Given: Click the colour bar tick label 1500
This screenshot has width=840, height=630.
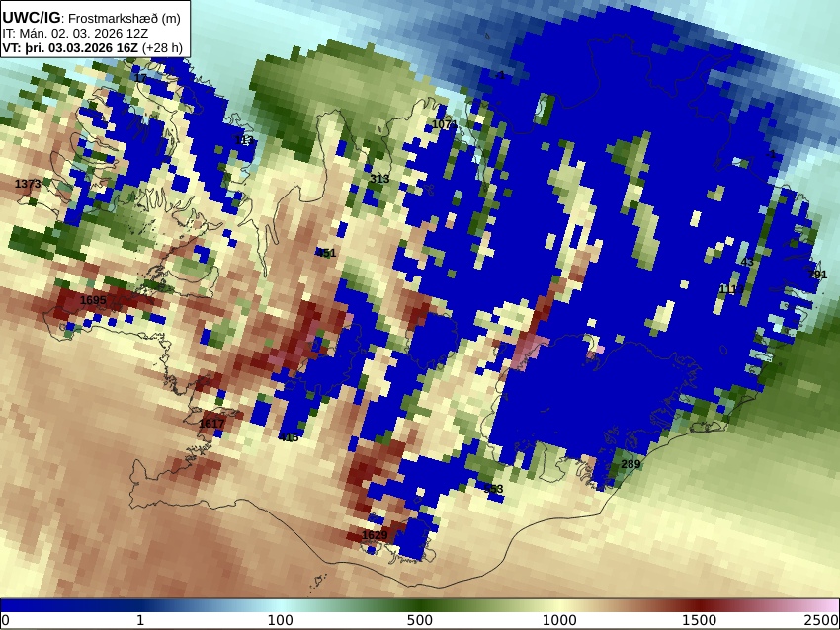Looking at the screenshot, I should click(699, 620).
